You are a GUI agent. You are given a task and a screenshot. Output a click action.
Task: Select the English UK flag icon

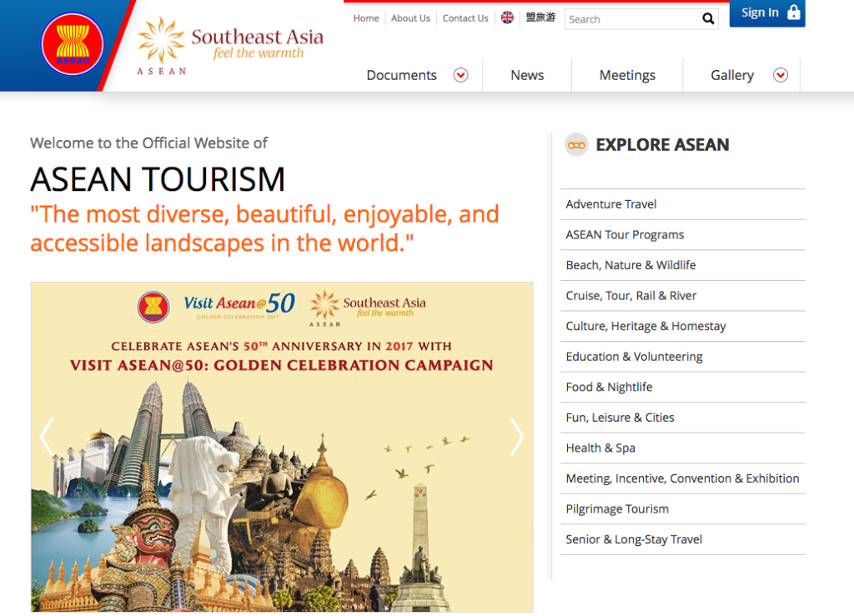pos(507,18)
